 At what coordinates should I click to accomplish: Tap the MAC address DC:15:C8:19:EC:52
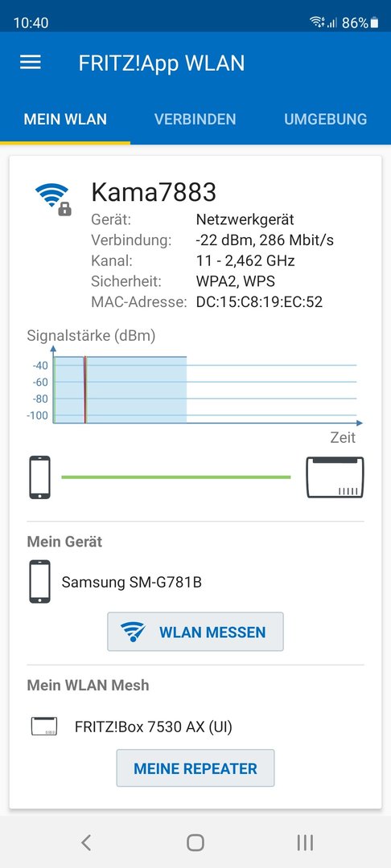259,302
